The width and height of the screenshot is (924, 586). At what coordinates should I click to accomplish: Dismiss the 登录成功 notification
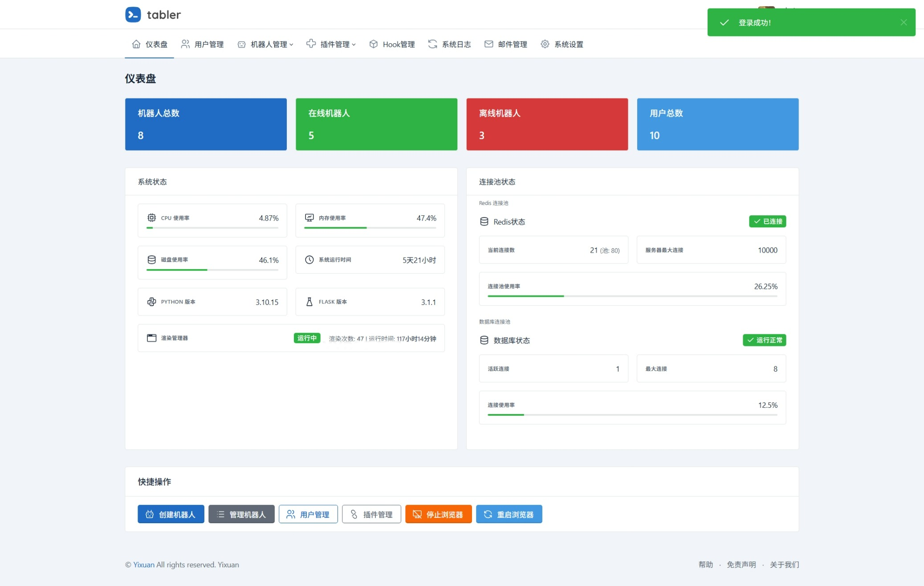click(903, 22)
